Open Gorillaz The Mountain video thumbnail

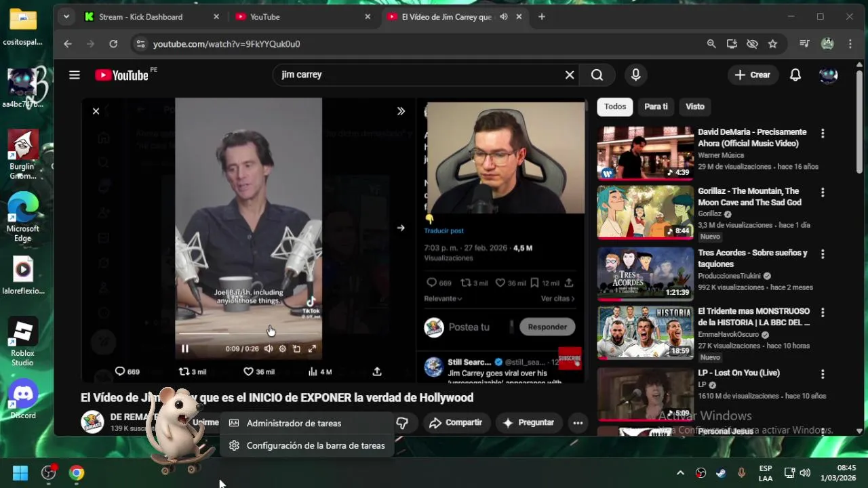(x=645, y=212)
